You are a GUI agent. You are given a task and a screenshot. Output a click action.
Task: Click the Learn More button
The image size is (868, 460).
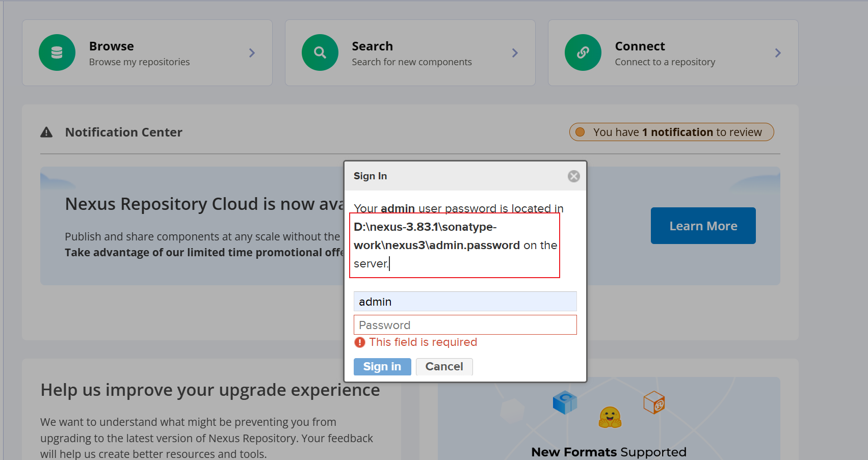(703, 226)
